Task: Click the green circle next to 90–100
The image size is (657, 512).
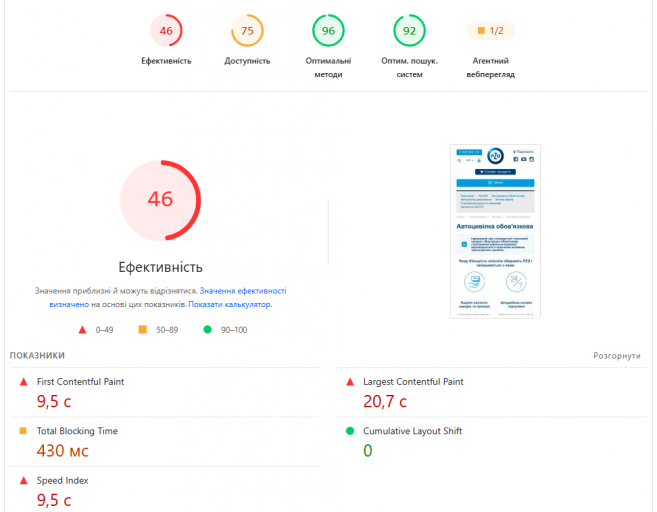Action: (x=207, y=329)
